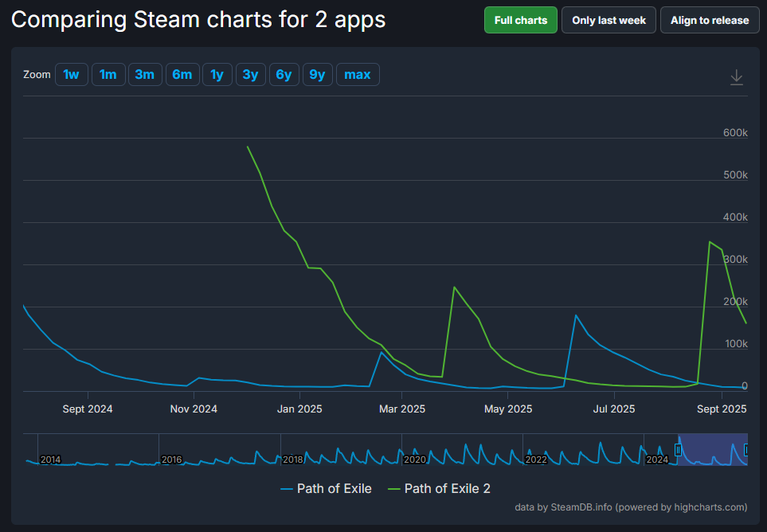
Task: Click the May 2025 axis label
Action: pos(508,409)
